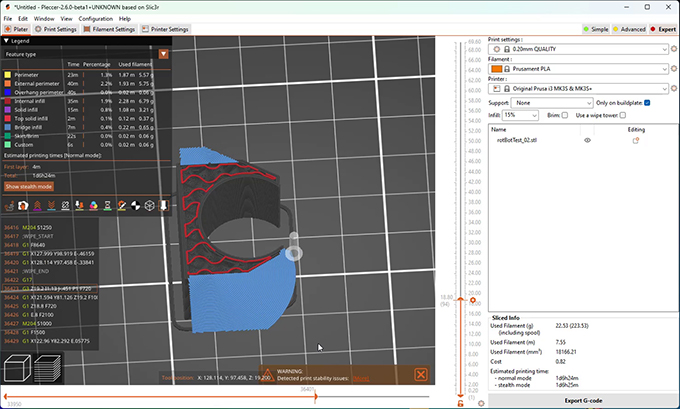Open the Feature type view dropdown arrow
Image resolution: width=680 pixels, height=409 pixels.
click(x=163, y=54)
